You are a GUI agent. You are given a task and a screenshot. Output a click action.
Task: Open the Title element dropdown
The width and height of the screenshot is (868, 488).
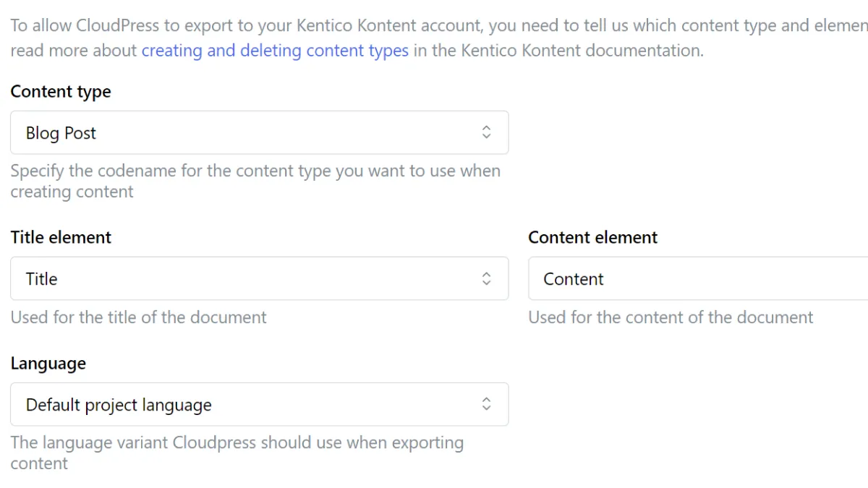point(259,278)
